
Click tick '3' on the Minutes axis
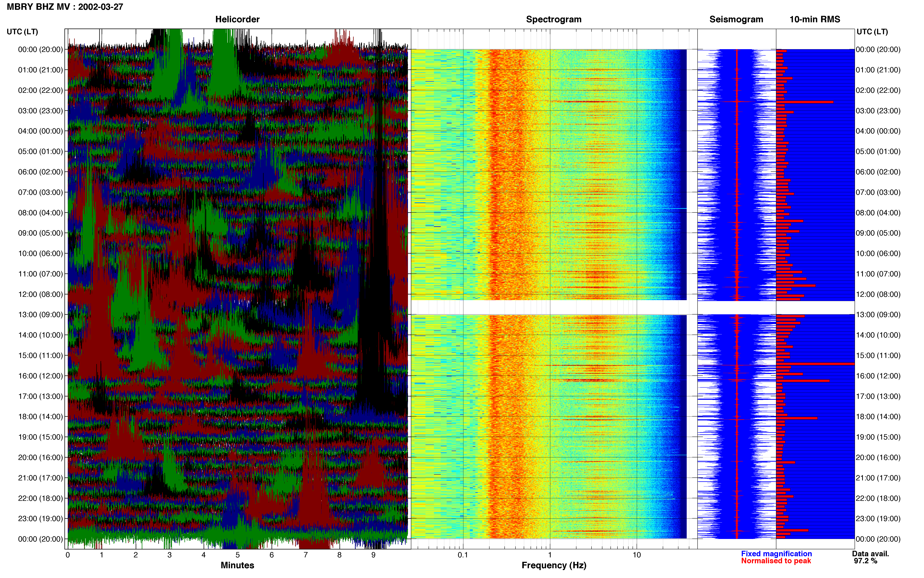coord(170,555)
